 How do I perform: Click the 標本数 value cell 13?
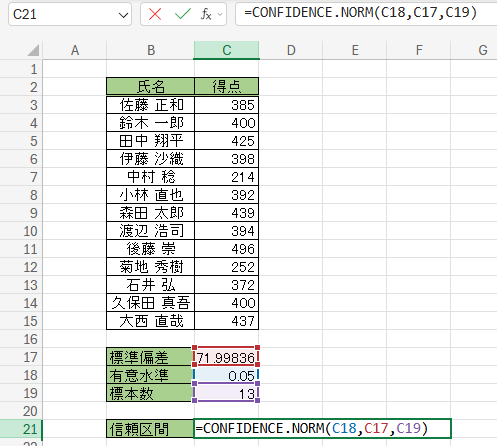point(226,393)
